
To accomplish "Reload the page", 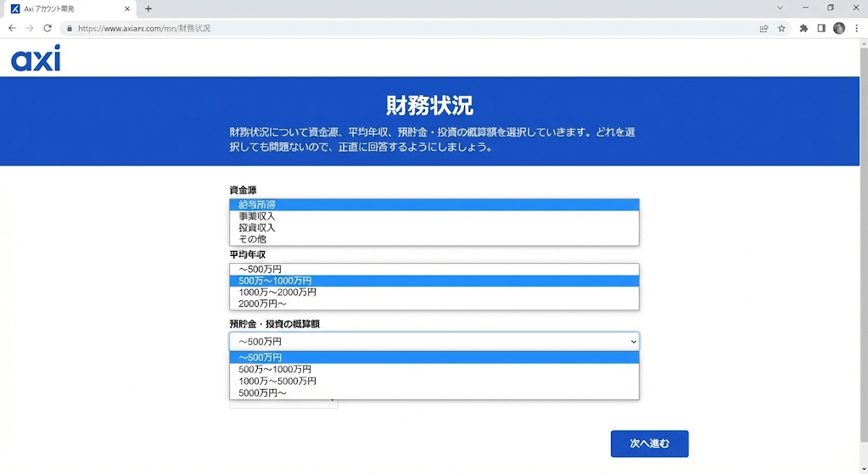I will coord(48,28).
